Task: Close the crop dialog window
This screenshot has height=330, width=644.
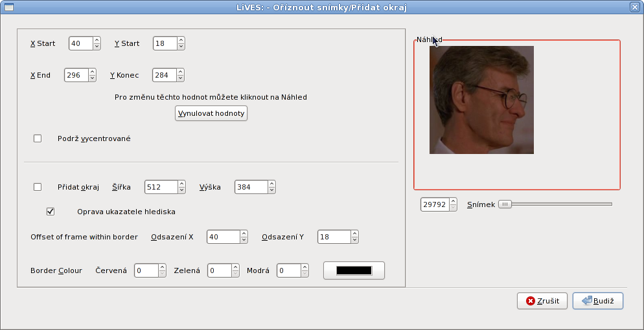Action: coord(635,6)
